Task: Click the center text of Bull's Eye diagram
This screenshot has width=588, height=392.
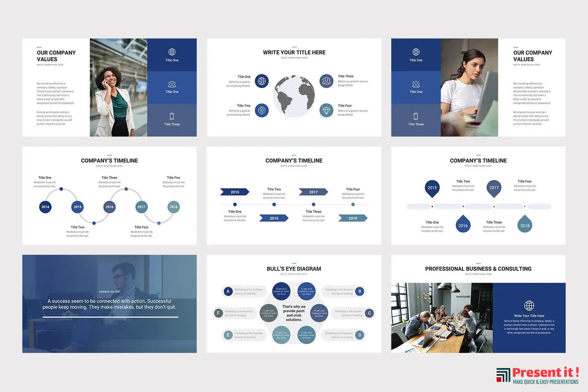Action: coord(294,313)
